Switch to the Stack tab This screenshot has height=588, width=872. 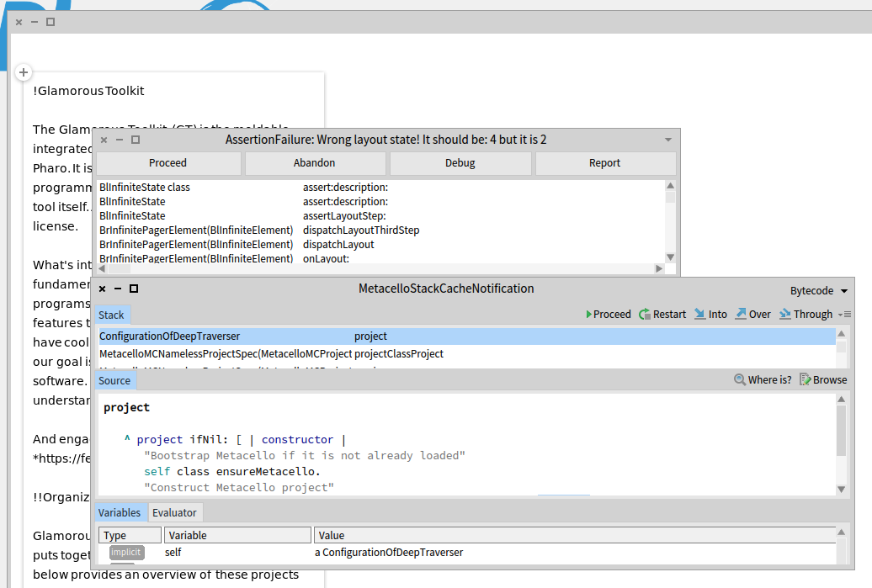click(111, 315)
